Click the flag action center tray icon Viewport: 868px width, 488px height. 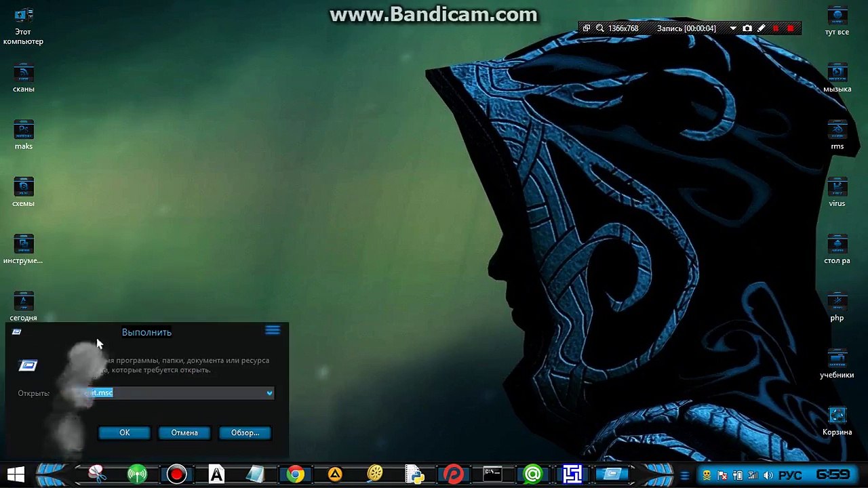pos(722,475)
